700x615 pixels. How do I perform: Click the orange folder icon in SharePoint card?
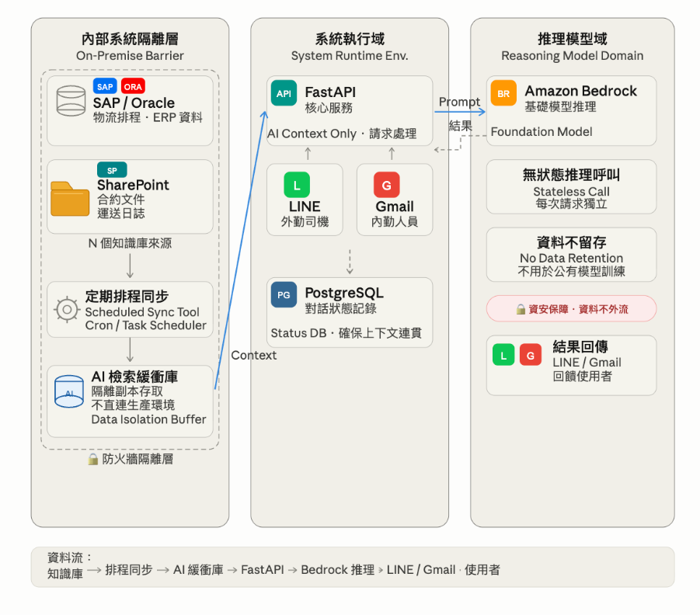tap(70, 199)
